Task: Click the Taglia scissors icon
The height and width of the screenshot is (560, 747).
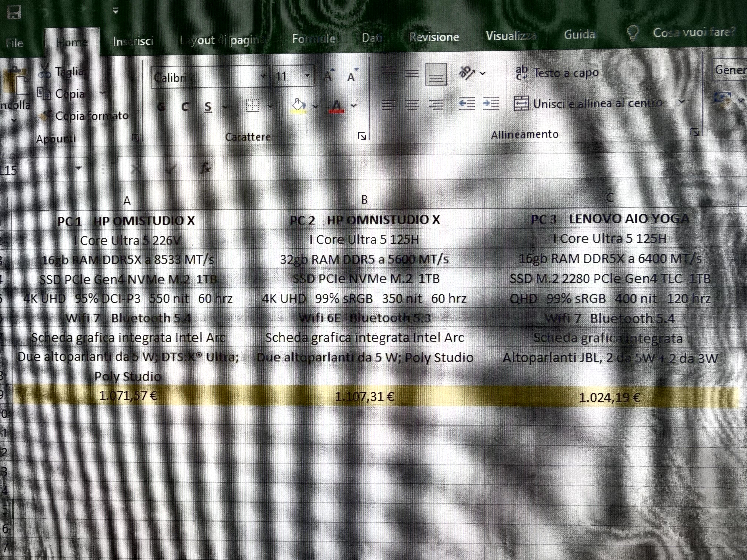Action: 45,71
